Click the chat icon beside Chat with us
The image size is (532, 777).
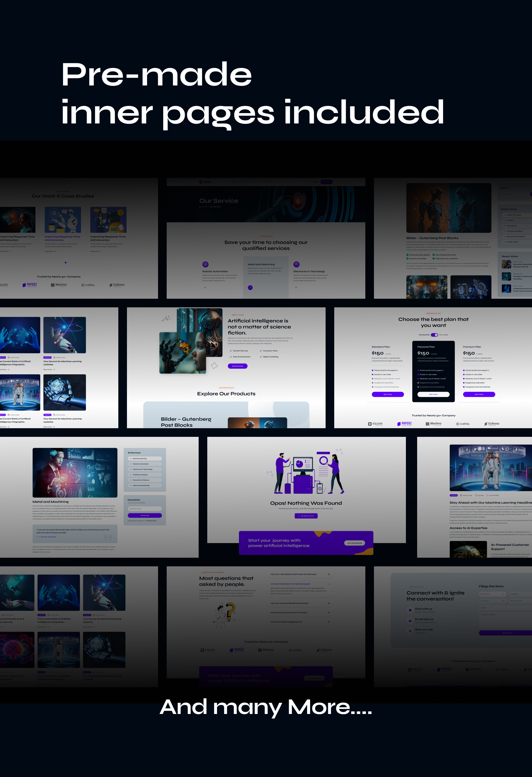[x=410, y=610]
